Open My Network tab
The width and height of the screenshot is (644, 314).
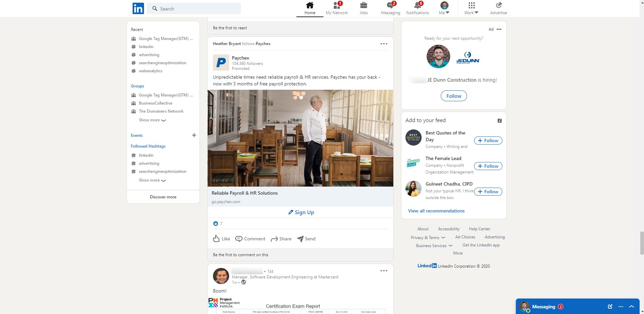point(336,8)
